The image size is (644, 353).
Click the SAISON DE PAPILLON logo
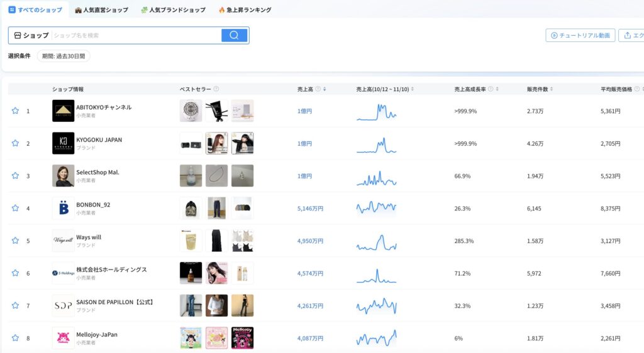(x=63, y=305)
